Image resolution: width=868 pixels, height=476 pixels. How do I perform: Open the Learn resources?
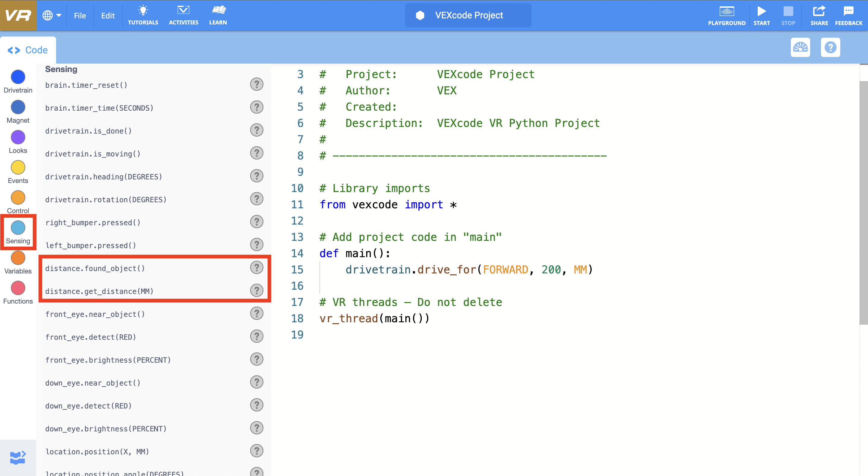click(x=218, y=15)
